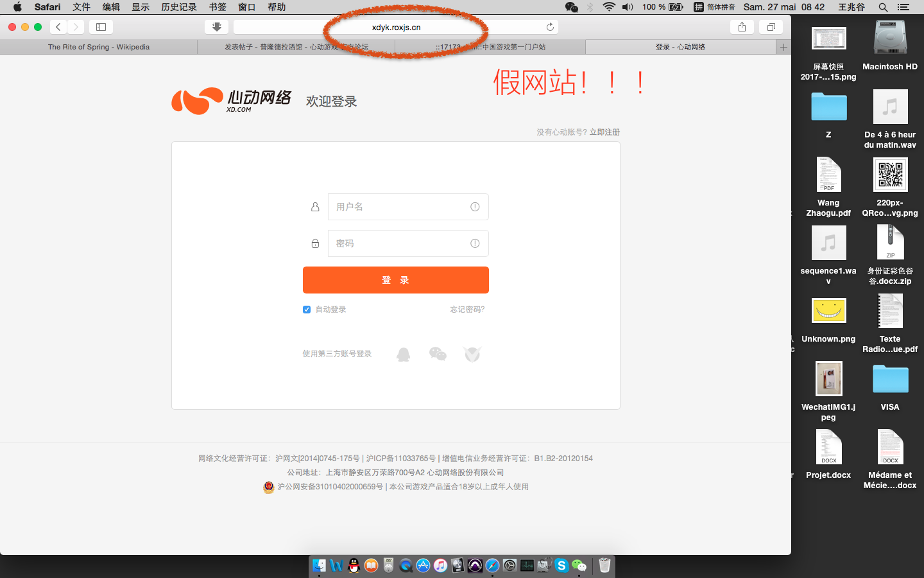Open battery status menu showing 100 %

click(x=663, y=7)
